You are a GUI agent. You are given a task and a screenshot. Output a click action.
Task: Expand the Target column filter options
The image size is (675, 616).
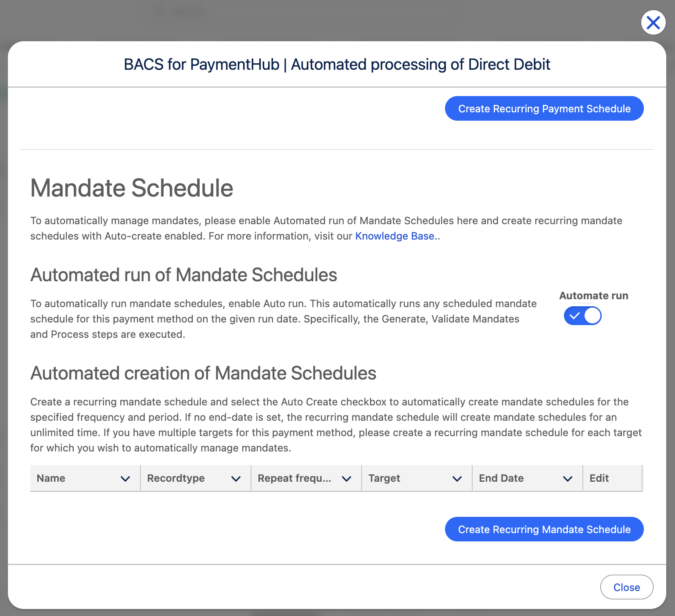[x=457, y=478]
